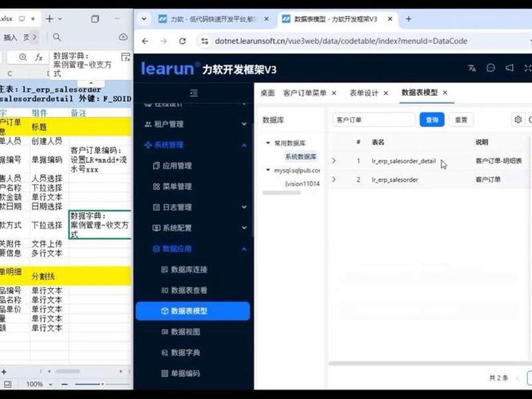Close the 数据表模型 page tab

click(445, 92)
